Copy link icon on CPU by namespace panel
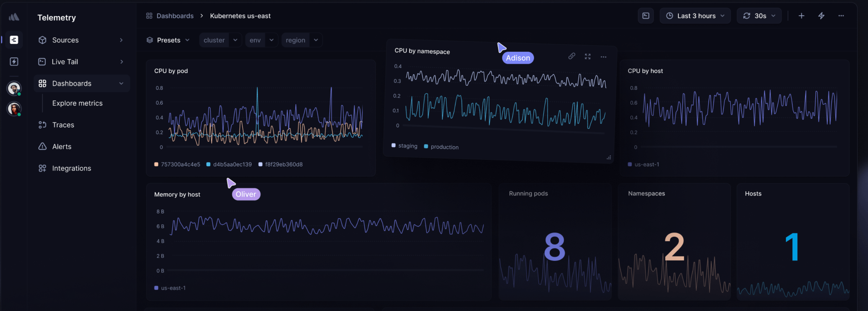The image size is (868, 311). pos(572,56)
